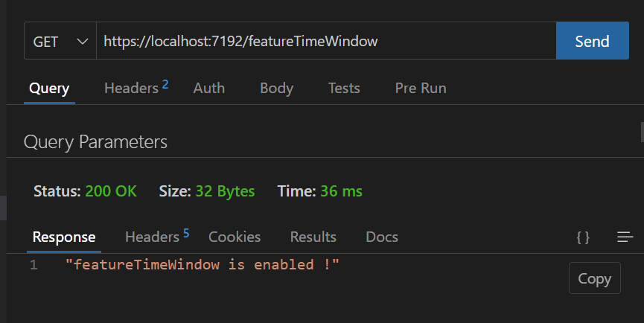Click the chevron arrow next to GET

tap(83, 42)
